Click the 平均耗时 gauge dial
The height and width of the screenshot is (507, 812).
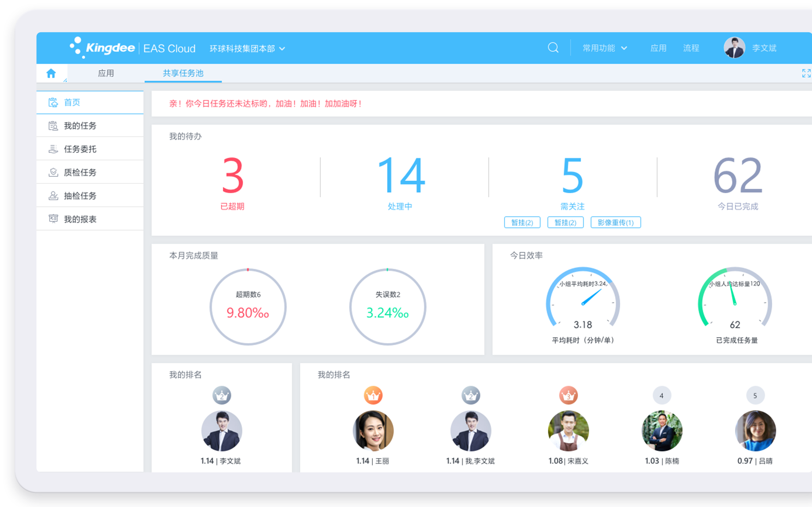pos(583,301)
